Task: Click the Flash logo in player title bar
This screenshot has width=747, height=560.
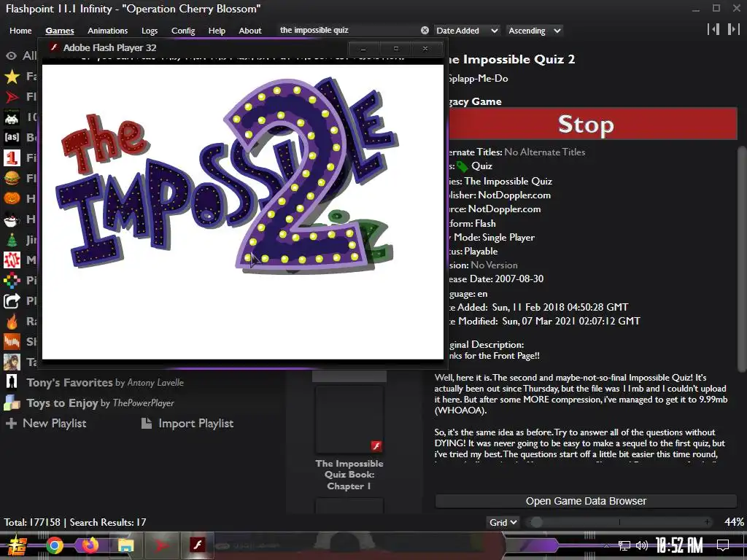Action: 54,47
